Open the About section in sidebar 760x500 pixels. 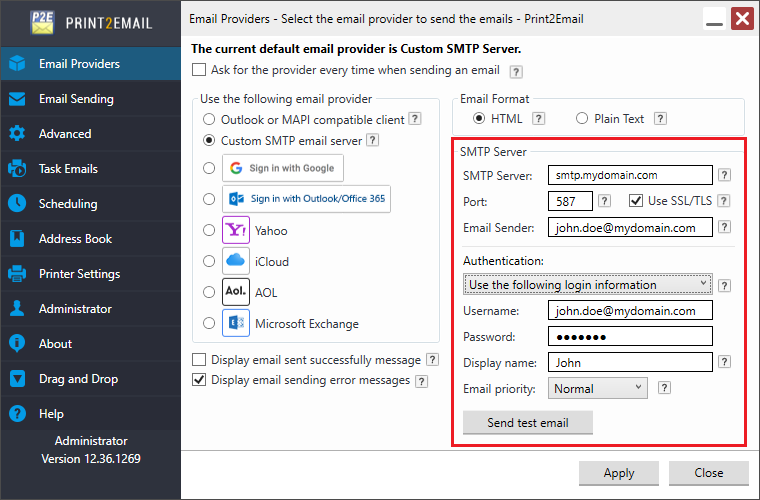tap(55, 344)
